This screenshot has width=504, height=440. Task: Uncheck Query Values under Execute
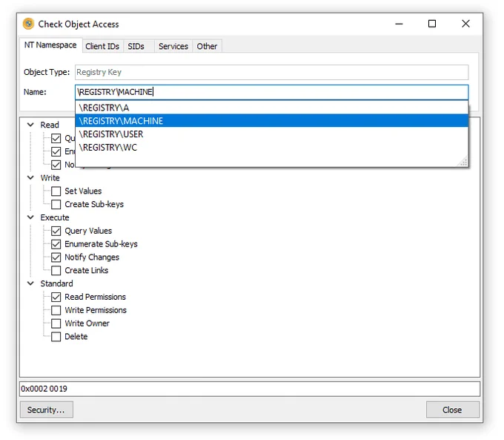pyautogui.click(x=56, y=231)
